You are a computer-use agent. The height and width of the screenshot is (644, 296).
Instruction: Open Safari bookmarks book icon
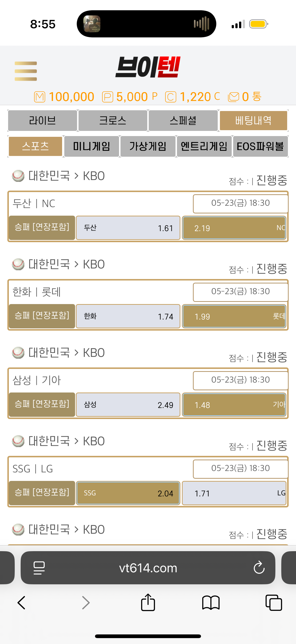click(211, 603)
